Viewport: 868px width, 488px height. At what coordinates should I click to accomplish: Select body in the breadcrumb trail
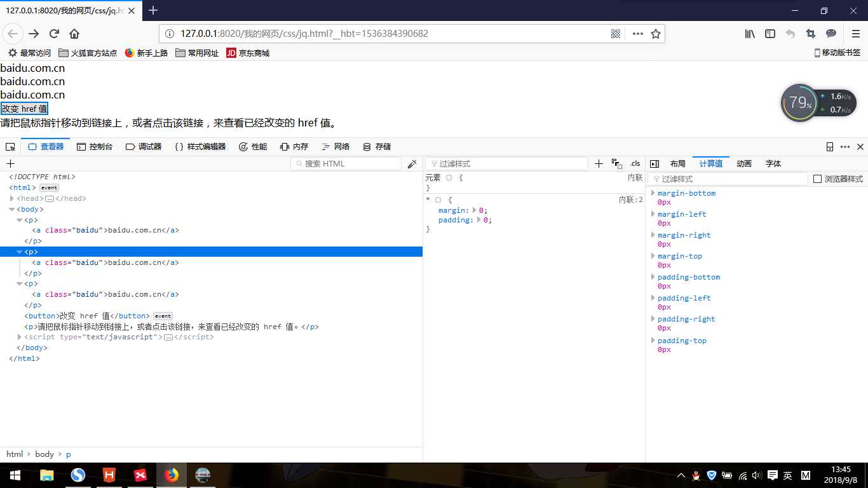[44, 454]
